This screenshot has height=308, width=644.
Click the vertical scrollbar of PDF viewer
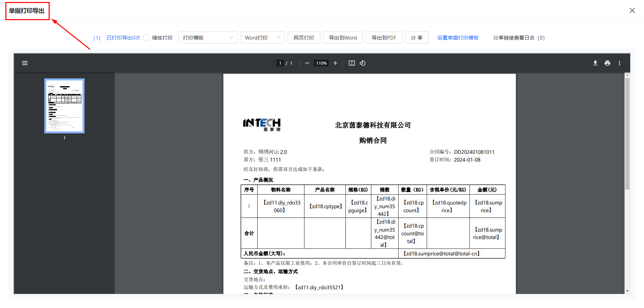click(x=627, y=134)
